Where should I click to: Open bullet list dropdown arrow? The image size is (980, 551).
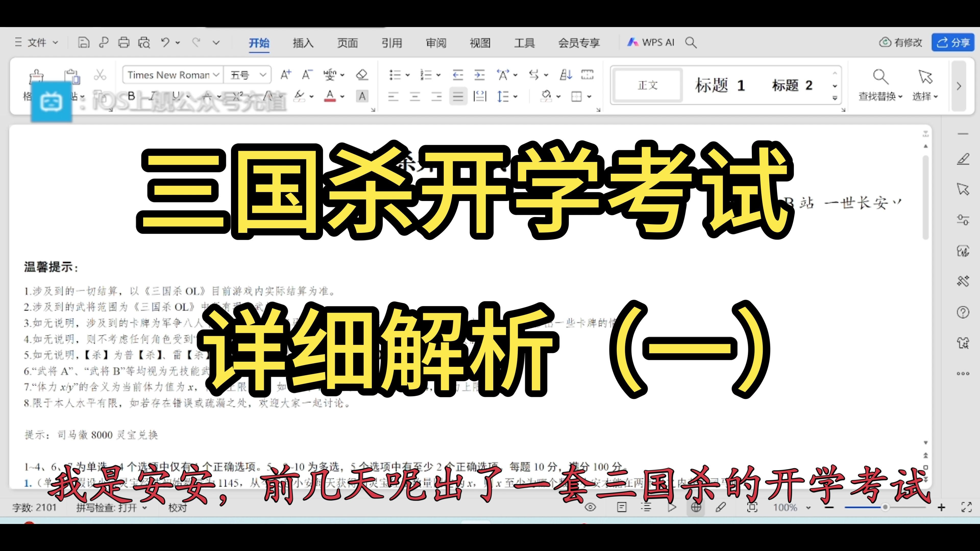coord(408,75)
